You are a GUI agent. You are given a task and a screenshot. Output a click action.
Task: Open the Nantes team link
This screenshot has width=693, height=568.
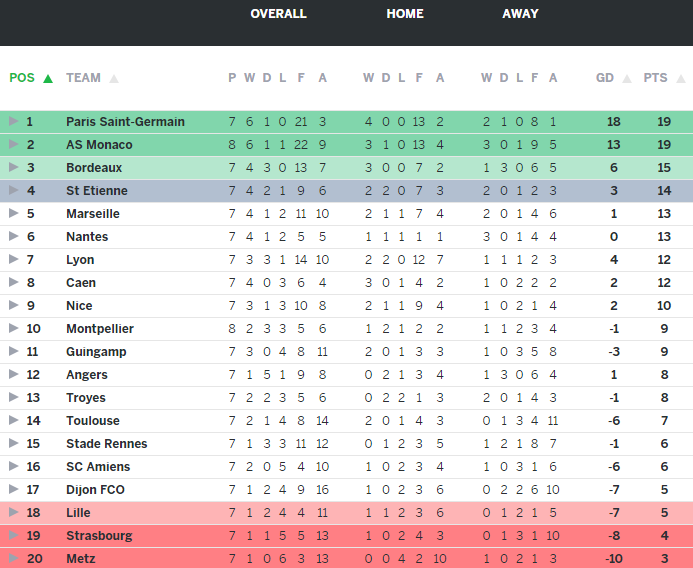pyautogui.click(x=87, y=237)
